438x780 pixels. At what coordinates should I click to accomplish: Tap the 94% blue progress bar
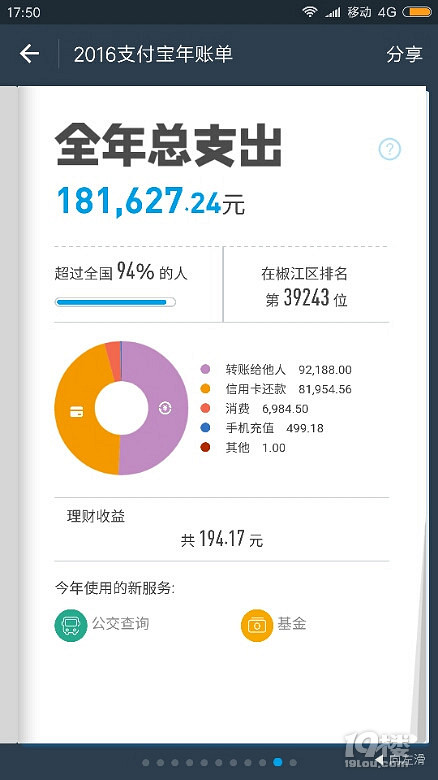[115, 302]
